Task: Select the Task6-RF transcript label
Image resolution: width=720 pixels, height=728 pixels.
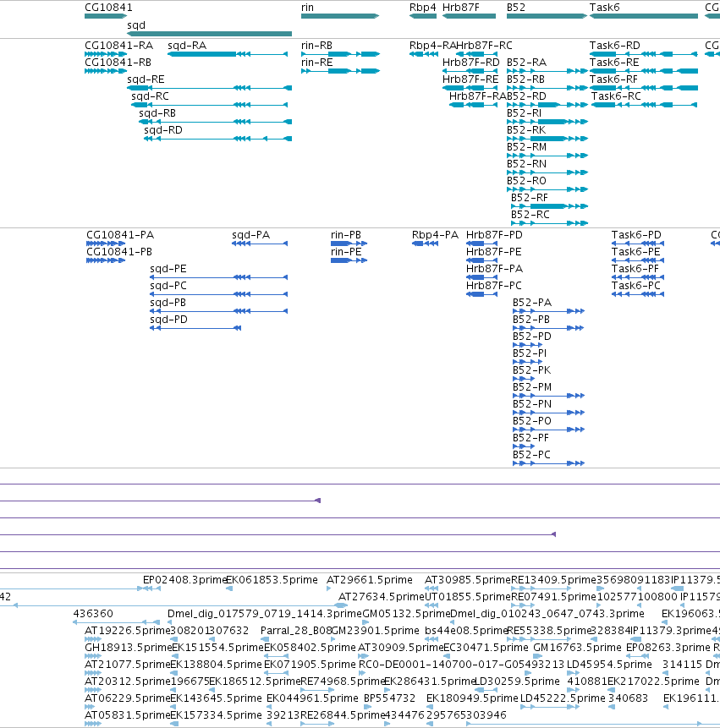Action: (x=614, y=79)
